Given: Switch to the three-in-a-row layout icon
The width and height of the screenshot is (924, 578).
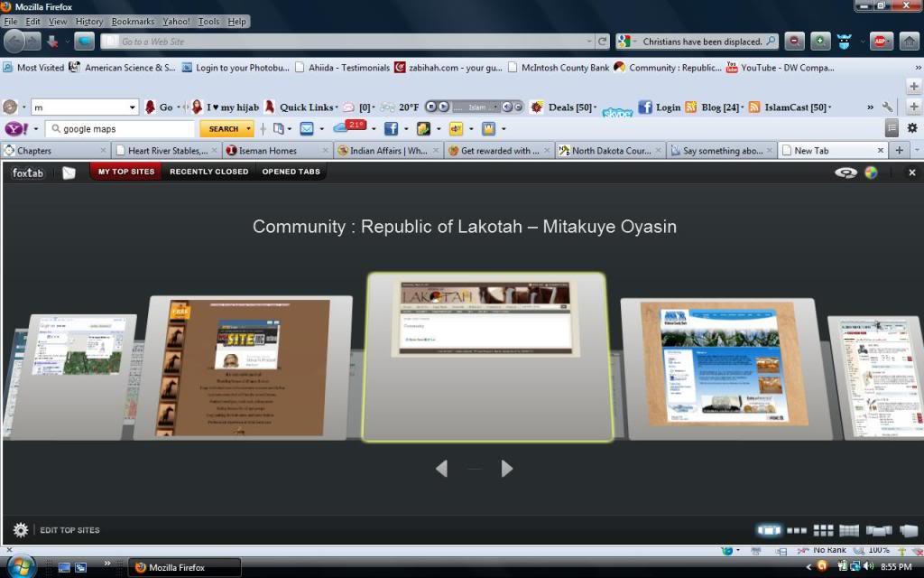Looking at the screenshot, I should click(797, 530).
